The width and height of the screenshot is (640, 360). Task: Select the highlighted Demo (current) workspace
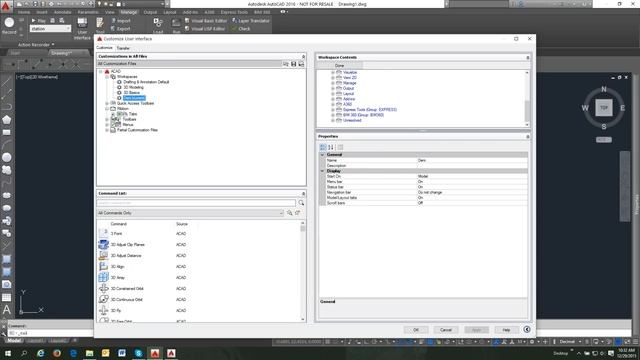click(x=134, y=98)
